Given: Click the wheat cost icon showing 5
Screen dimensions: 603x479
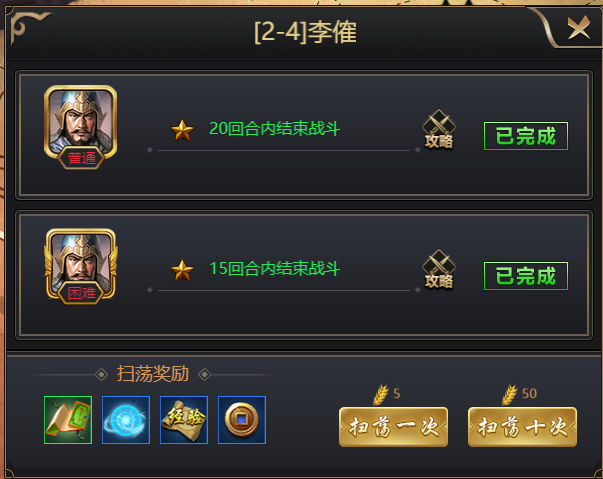Looking at the screenshot, I should [x=381, y=394].
